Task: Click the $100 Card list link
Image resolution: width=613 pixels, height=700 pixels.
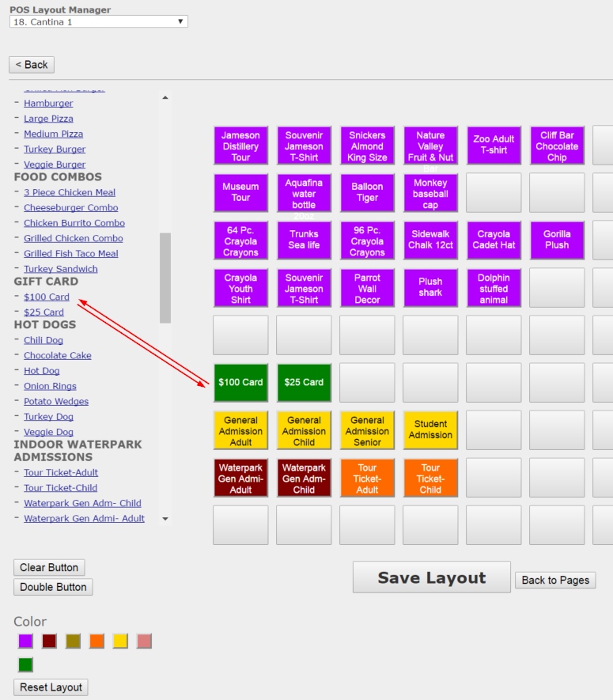Action: (x=47, y=297)
